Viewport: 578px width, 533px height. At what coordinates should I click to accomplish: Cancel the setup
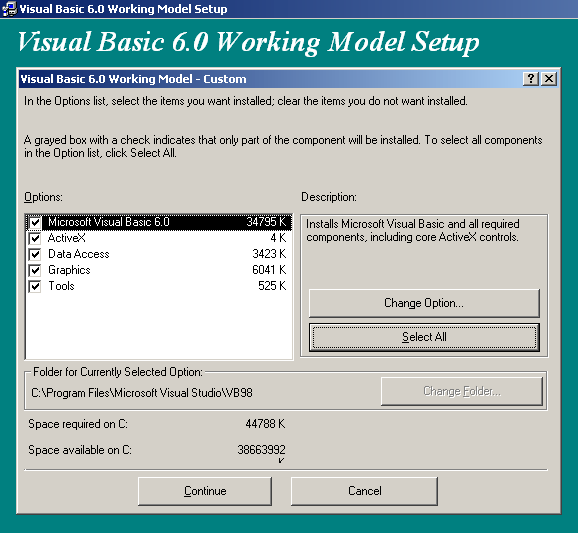[x=365, y=491]
